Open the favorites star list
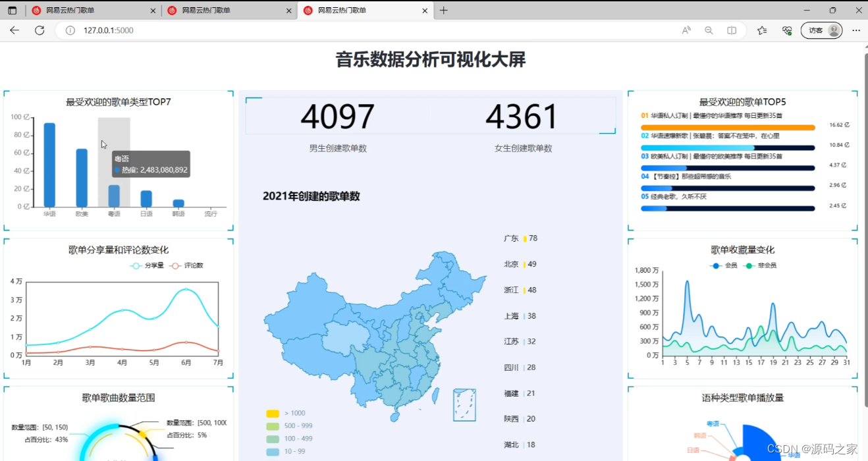The width and height of the screenshot is (868, 461). (x=762, y=30)
